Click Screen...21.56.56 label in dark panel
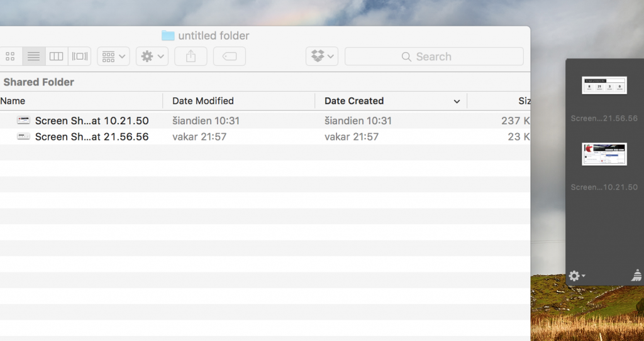The width and height of the screenshot is (644, 341). click(x=604, y=119)
